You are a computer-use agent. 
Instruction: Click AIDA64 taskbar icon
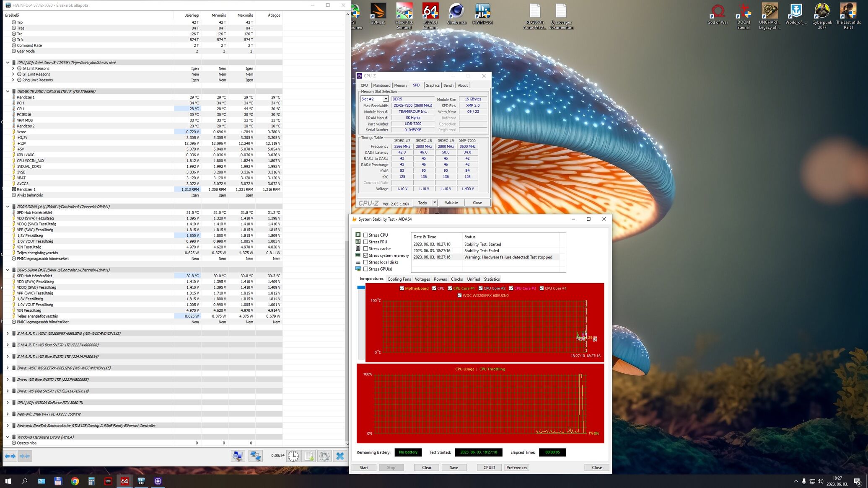[124, 481]
